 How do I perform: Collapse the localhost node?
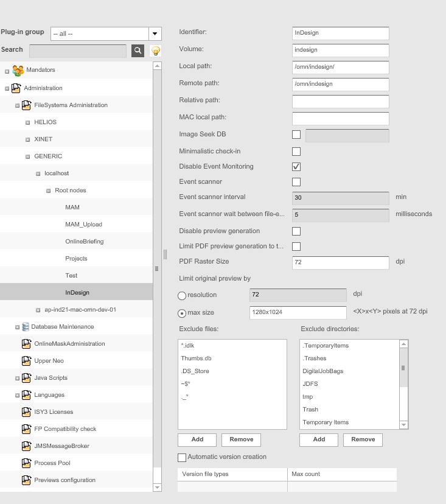click(38, 173)
